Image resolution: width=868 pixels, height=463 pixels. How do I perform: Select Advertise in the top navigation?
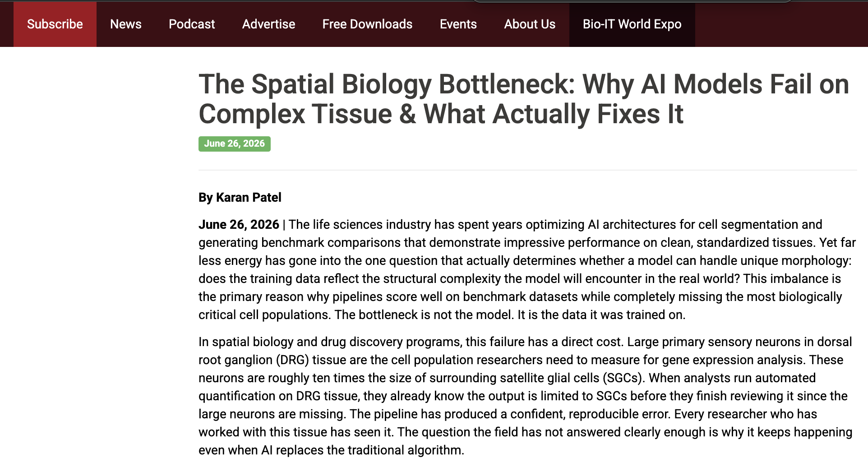pos(268,24)
